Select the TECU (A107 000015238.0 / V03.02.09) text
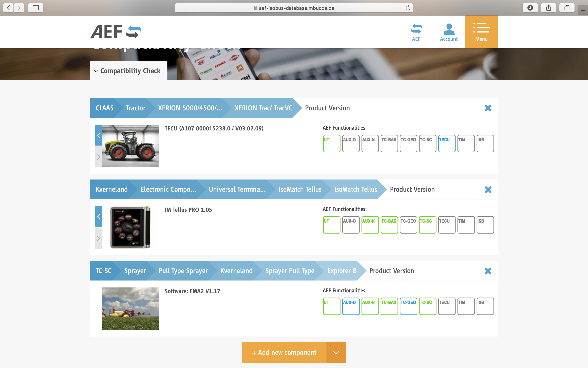 click(214, 129)
